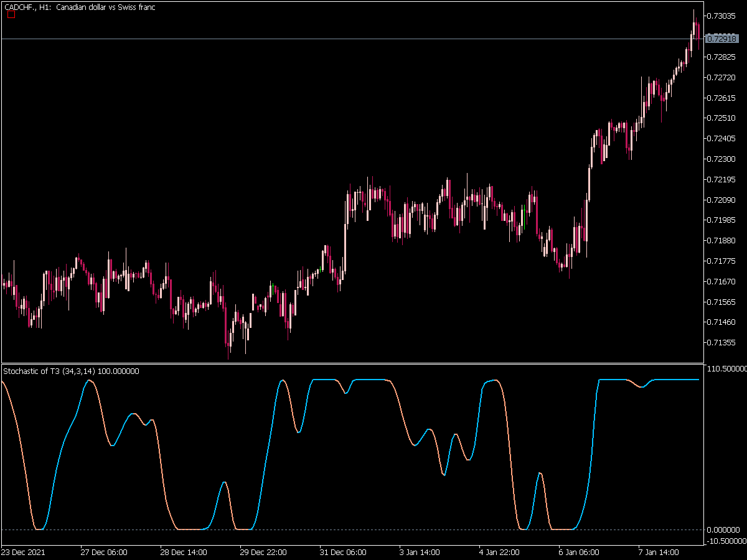This screenshot has width=747, height=560.
Task: Click the small red square icon under the title
Action: click(x=11, y=14)
